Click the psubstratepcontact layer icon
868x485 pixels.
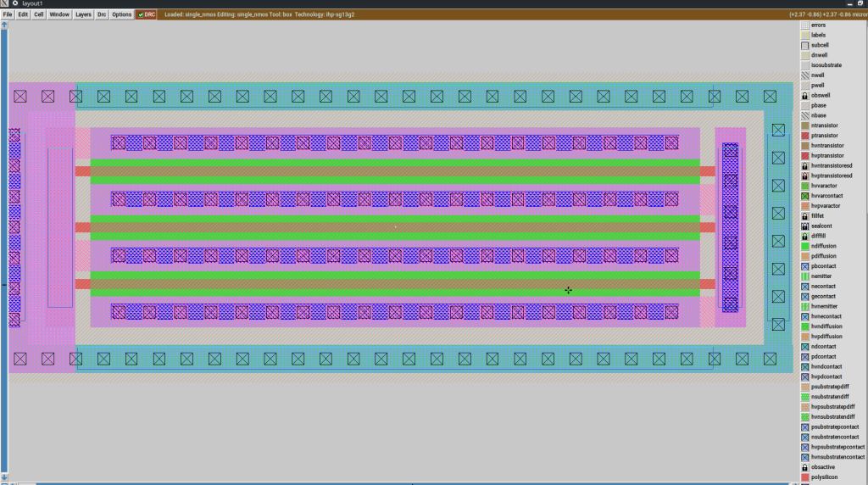coord(805,427)
